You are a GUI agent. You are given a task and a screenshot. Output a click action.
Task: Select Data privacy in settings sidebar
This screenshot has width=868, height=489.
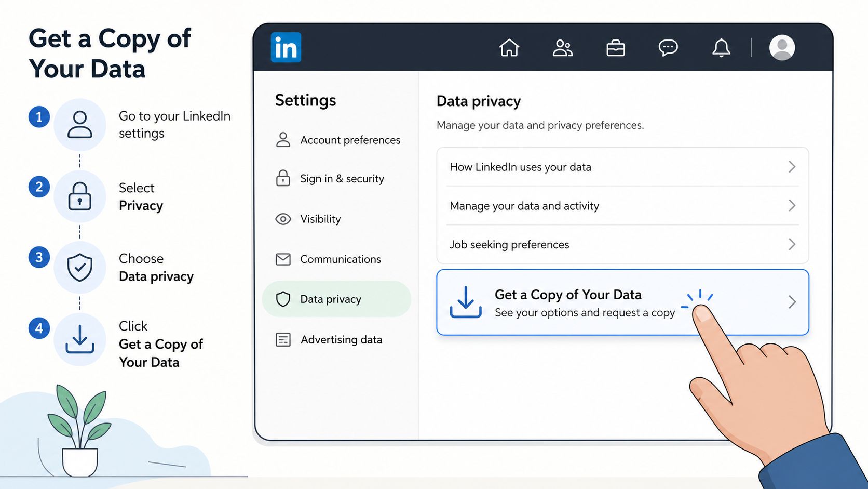336,299
